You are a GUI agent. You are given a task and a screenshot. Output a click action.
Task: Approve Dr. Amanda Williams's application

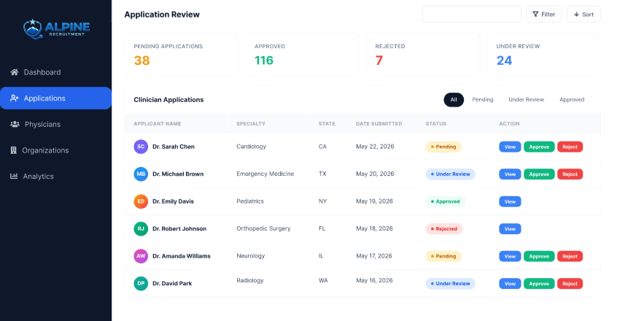tap(539, 257)
